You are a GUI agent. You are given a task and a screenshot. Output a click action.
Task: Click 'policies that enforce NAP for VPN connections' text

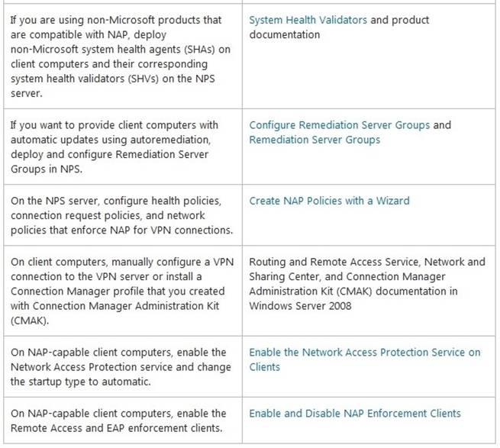pyautogui.click(x=121, y=230)
